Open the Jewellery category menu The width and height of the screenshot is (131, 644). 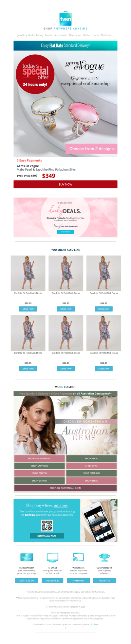pyautogui.click(x=22, y=35)
